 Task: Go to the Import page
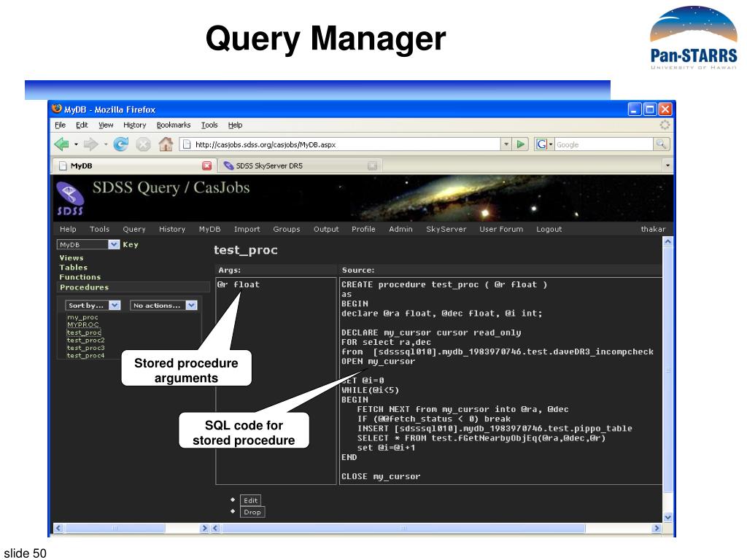click(247, 229)
